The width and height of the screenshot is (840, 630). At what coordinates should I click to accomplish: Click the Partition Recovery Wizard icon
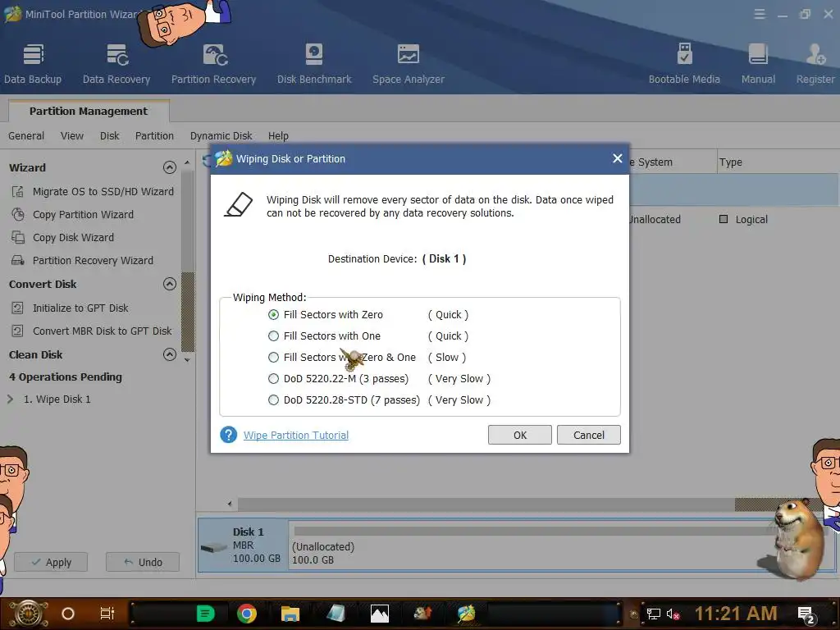[x=18, y=260]
